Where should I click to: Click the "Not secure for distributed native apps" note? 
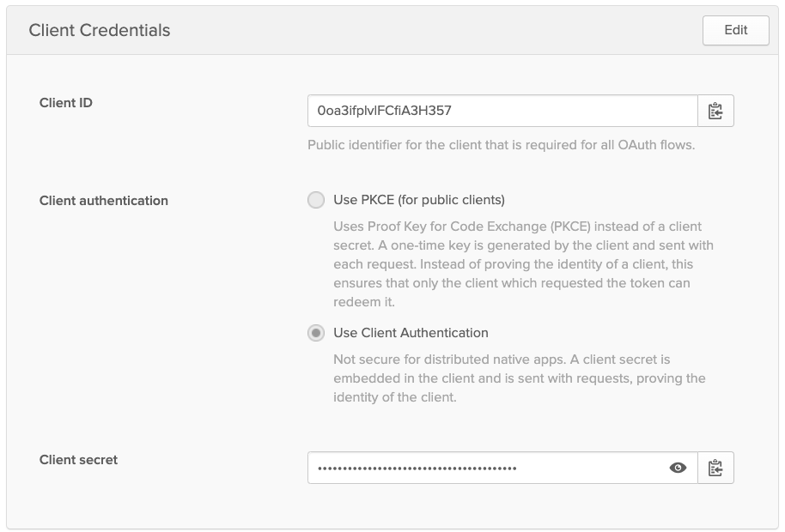519,378
